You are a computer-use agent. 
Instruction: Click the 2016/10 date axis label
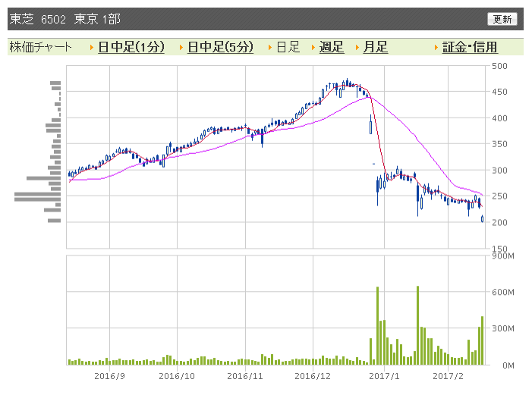pos(177,376)
